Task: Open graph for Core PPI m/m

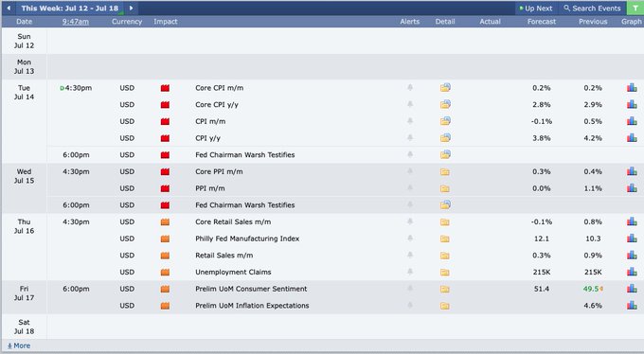Action: coord(632,171)
